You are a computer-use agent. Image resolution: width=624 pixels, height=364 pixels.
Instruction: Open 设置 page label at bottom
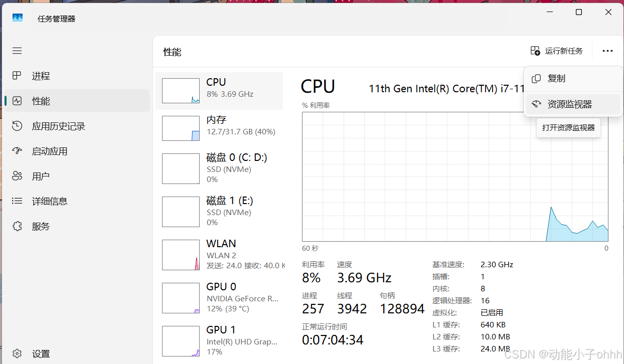pyautogui.click(x=41, y=353)
